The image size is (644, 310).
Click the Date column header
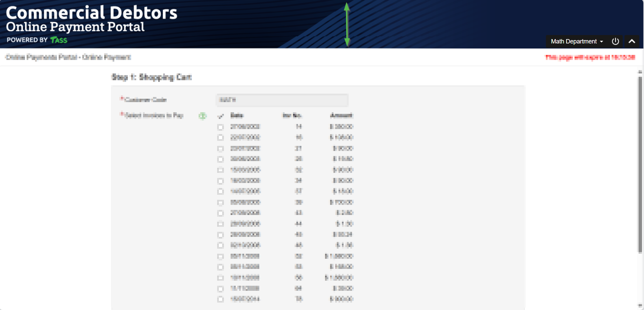pyautogui.click(x=237, y=116)
